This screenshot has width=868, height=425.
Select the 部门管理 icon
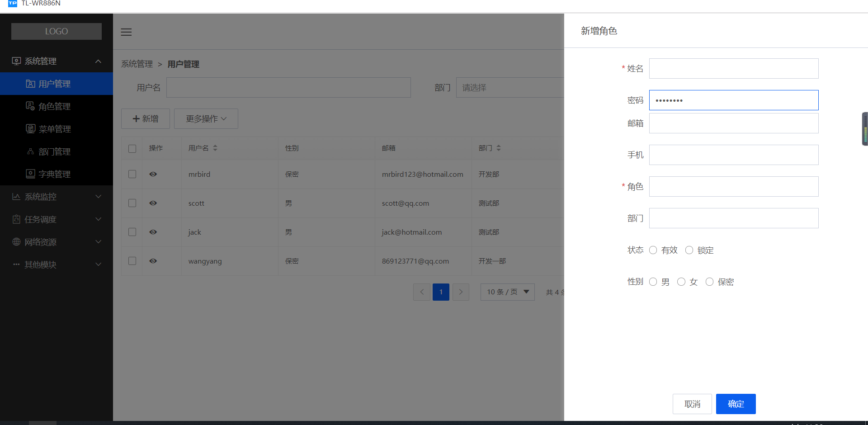[x=30, y=151]
